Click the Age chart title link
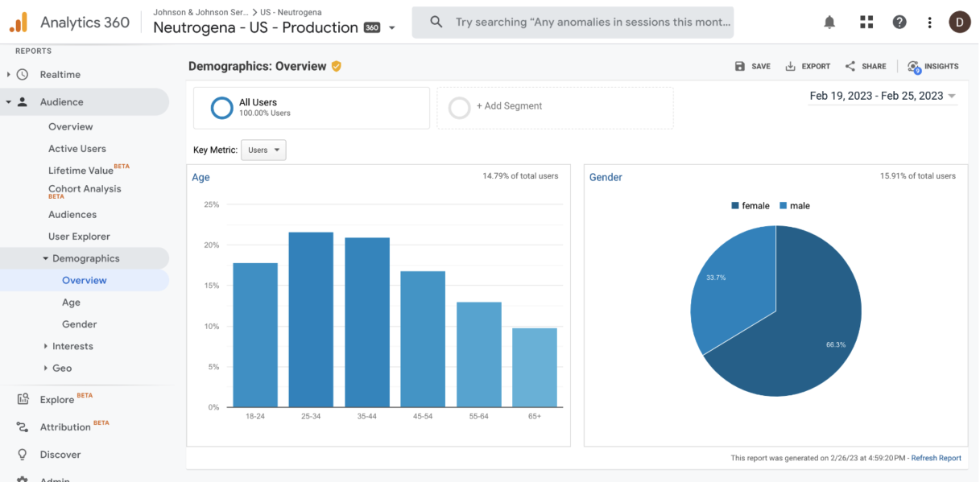This screenshot has width=980, height=482. click(201, 177)
